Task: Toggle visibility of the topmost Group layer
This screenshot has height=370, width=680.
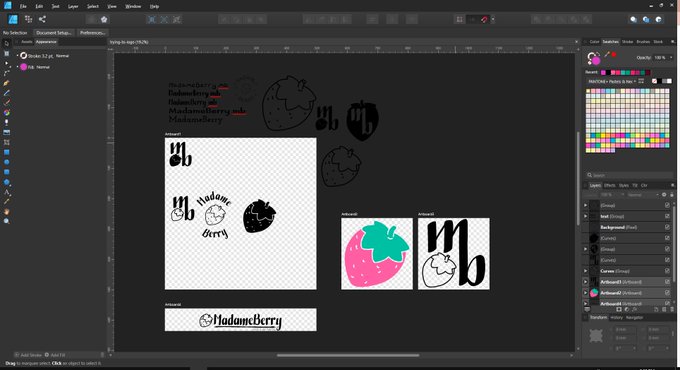Action: [667, 205]
